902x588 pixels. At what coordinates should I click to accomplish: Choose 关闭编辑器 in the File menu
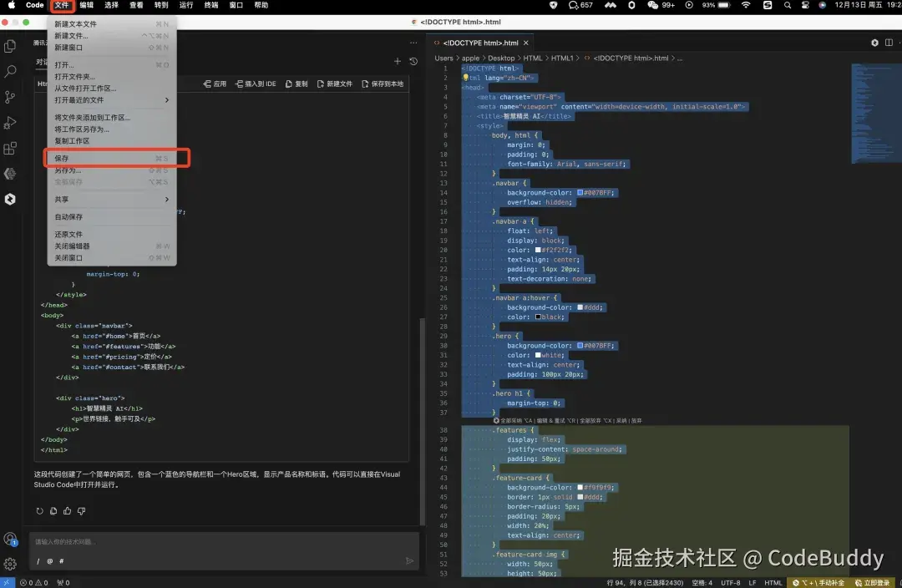(x=112, y=246)
